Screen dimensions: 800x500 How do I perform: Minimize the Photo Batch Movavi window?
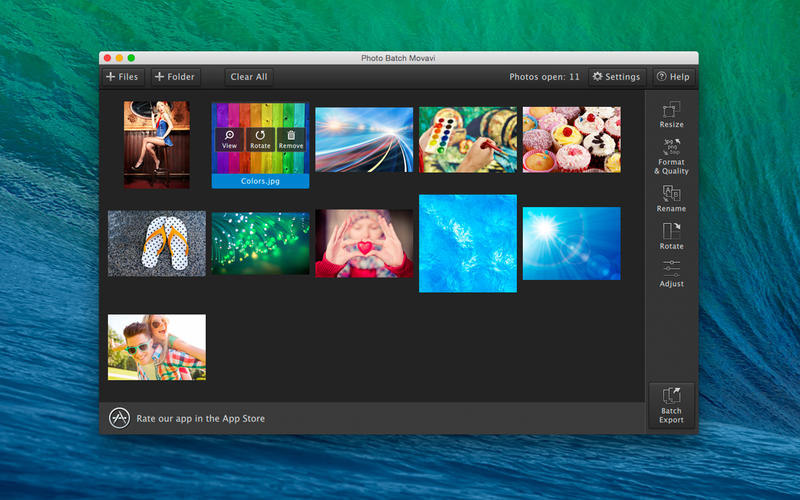click(x=119, y=58)
